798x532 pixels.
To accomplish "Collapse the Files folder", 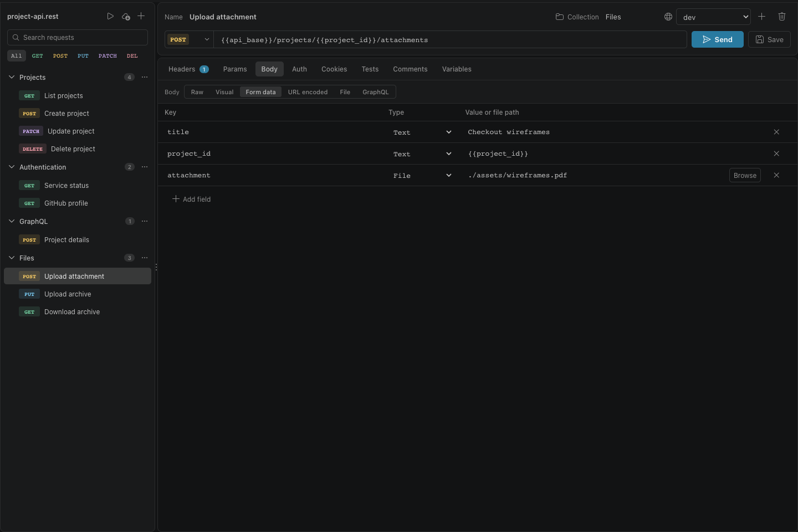I will [x=12, y=258].
